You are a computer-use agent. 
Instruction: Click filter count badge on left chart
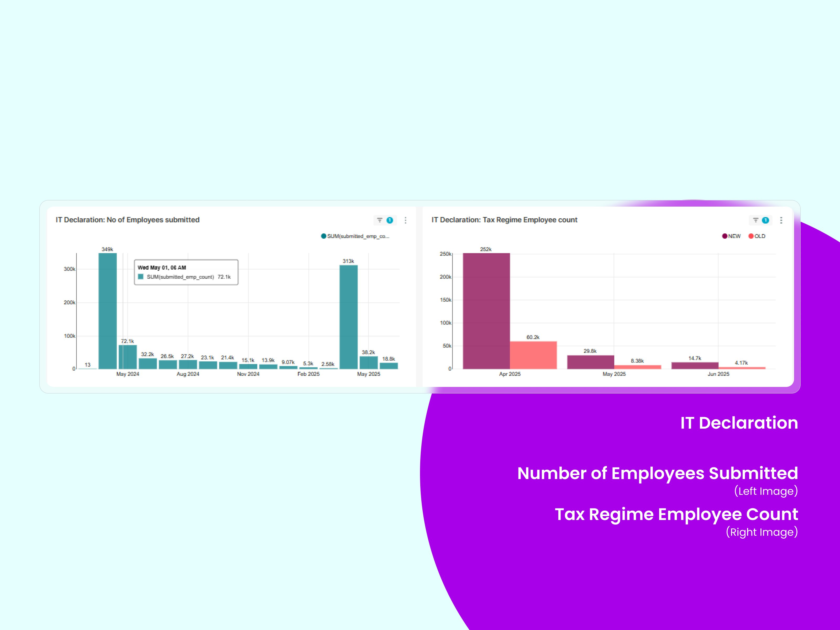coord(390,220)
